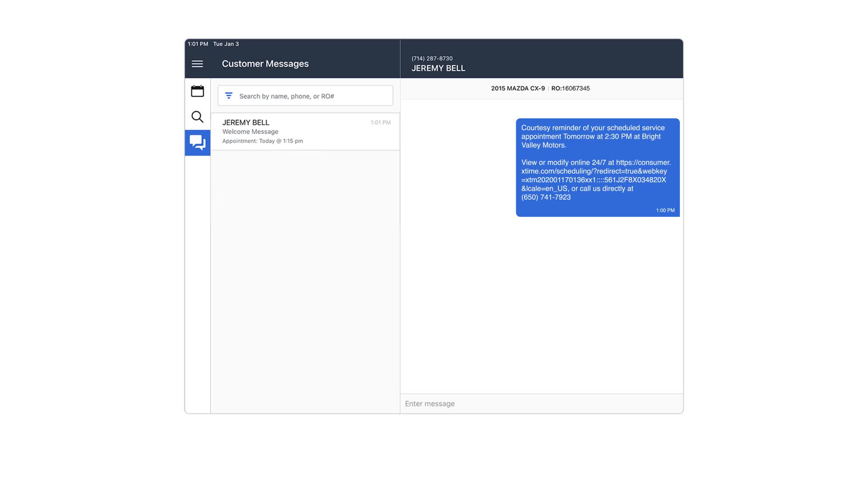This screenshot has width=868, height=488.
Task: Open the JEREMY BELL conversation from the list
Action: click(305, 131)
